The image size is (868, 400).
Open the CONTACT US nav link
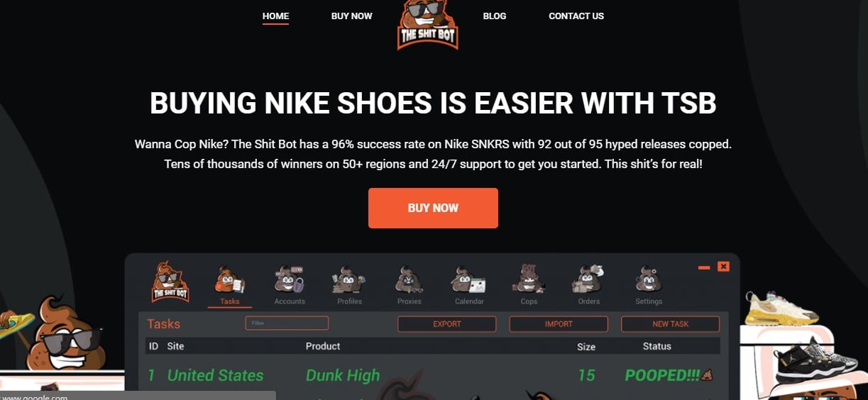point(576,16)
